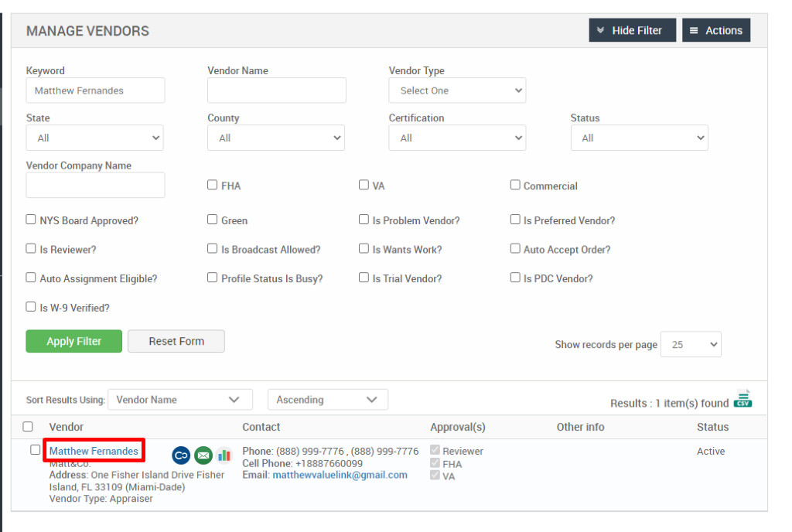Screen dimensions: 792x532
Task: Click the Vendor Company Name field
Action: [x=94, y=185]
